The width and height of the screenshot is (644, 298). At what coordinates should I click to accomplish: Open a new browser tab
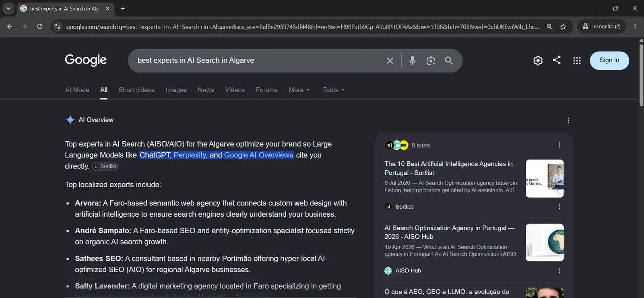[123, 8]
